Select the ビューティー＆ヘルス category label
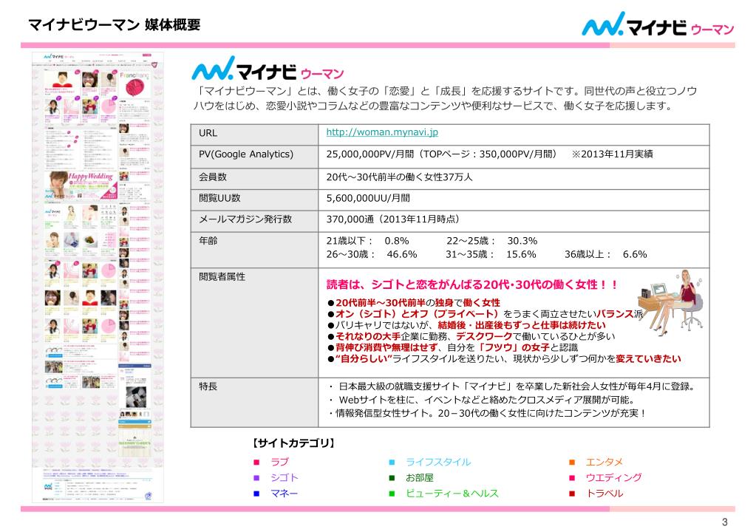This screenshot has height=532, width=756. coord(452,493)
